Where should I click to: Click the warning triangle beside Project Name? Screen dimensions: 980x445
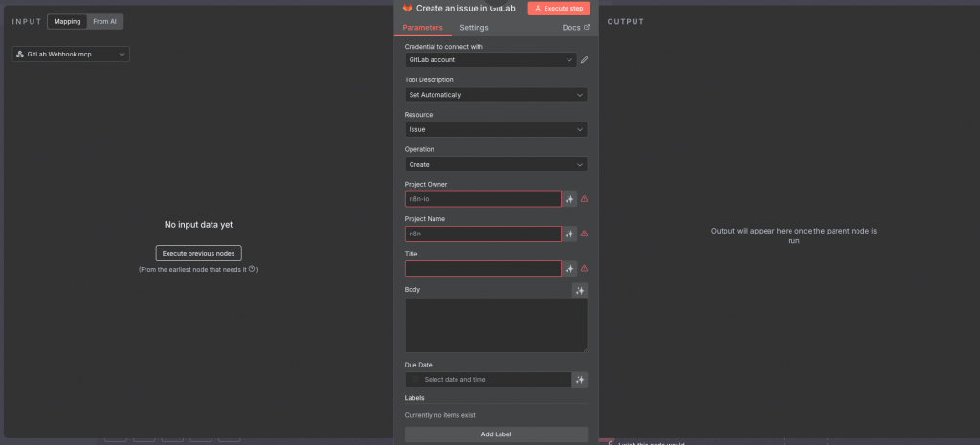(585, 234)
